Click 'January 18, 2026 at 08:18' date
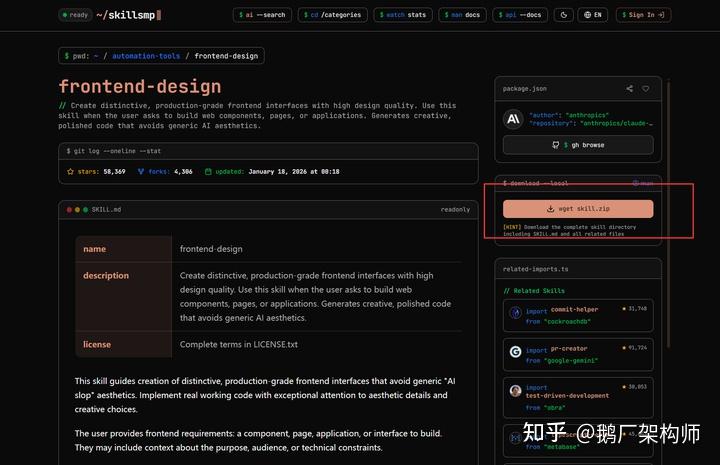 (294, 172)
